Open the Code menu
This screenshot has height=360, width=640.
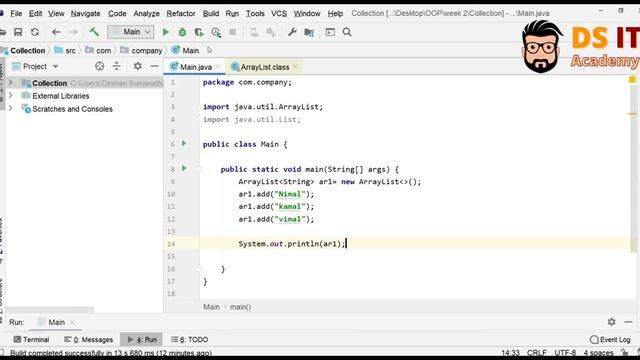click(x=117, y=13)
